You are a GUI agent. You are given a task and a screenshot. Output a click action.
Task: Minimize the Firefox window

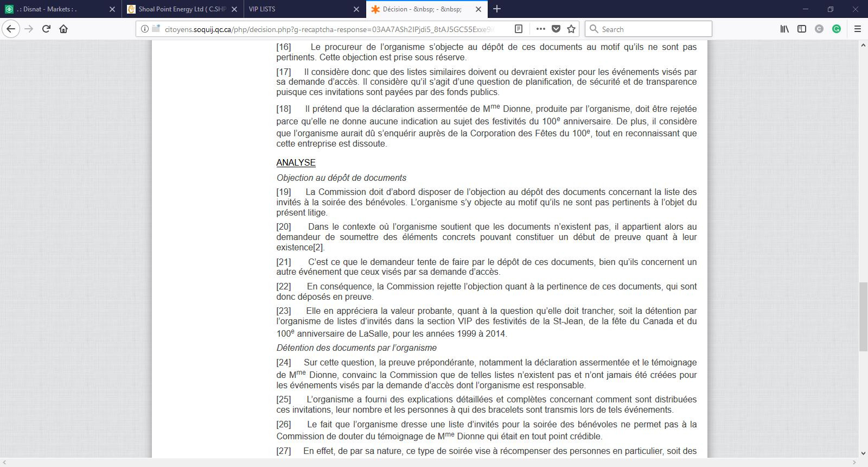click(806, 9)
